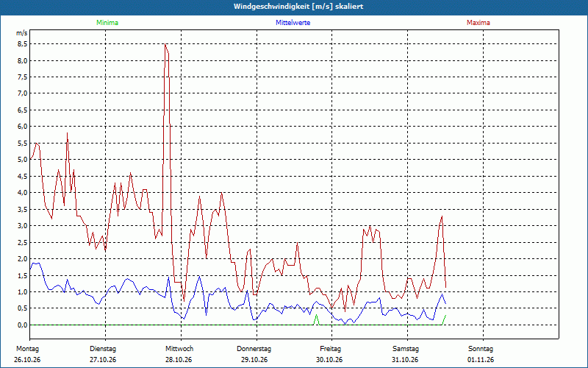Click the 0,0 y-axis value
The width and height of the screenshot is (588, 368).
[x=23, y=325]
